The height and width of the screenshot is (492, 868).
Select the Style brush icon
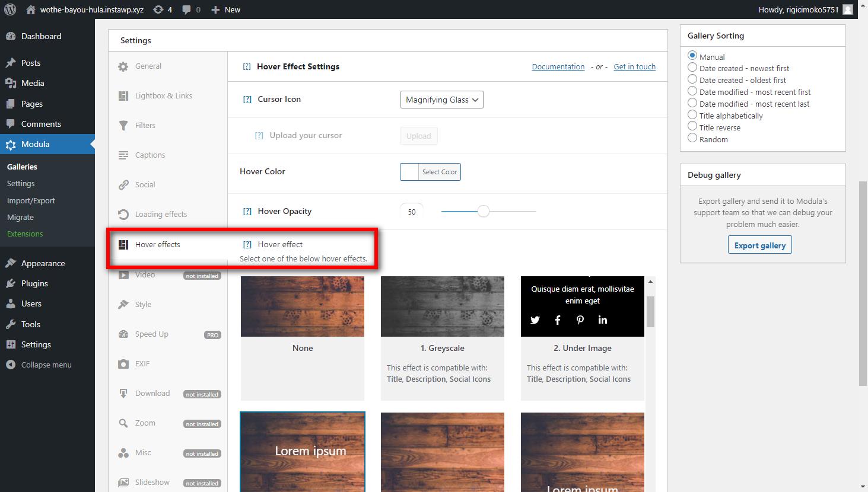pyautogui.click(x=123, y=304)
